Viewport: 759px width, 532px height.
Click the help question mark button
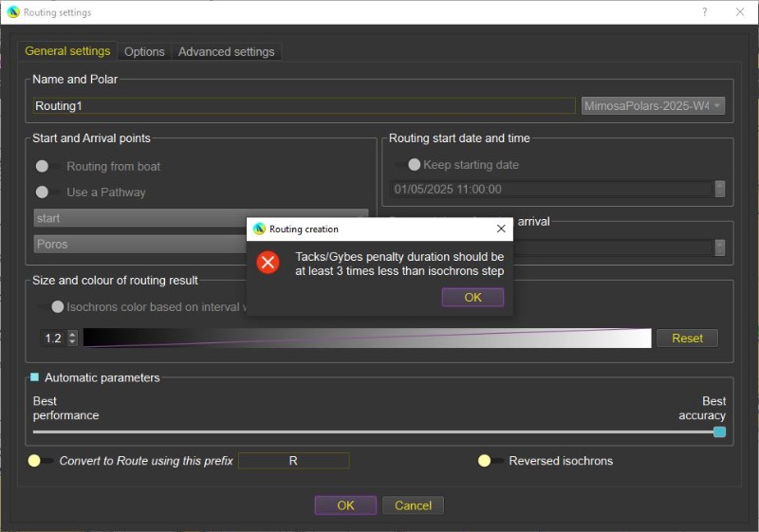(x=704, y=12)
